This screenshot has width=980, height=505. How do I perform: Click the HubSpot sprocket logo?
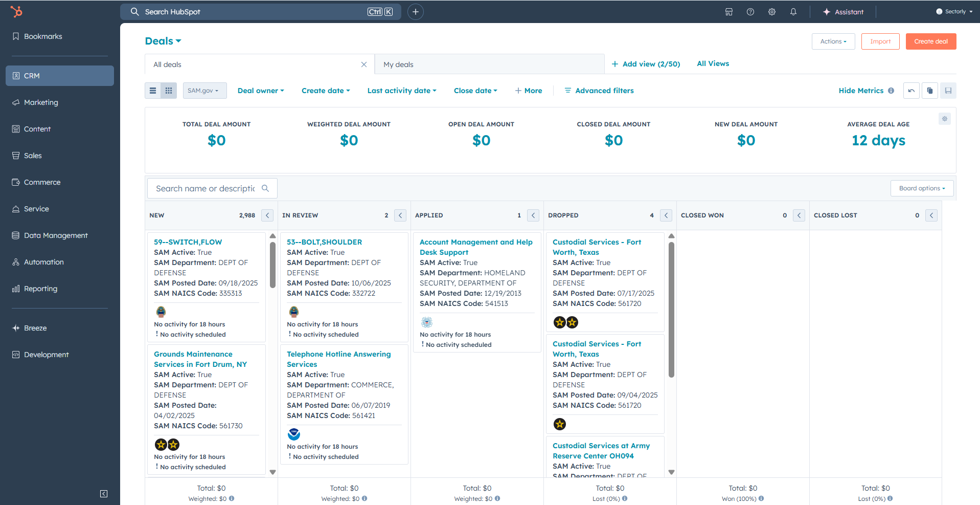coord(16,11)
